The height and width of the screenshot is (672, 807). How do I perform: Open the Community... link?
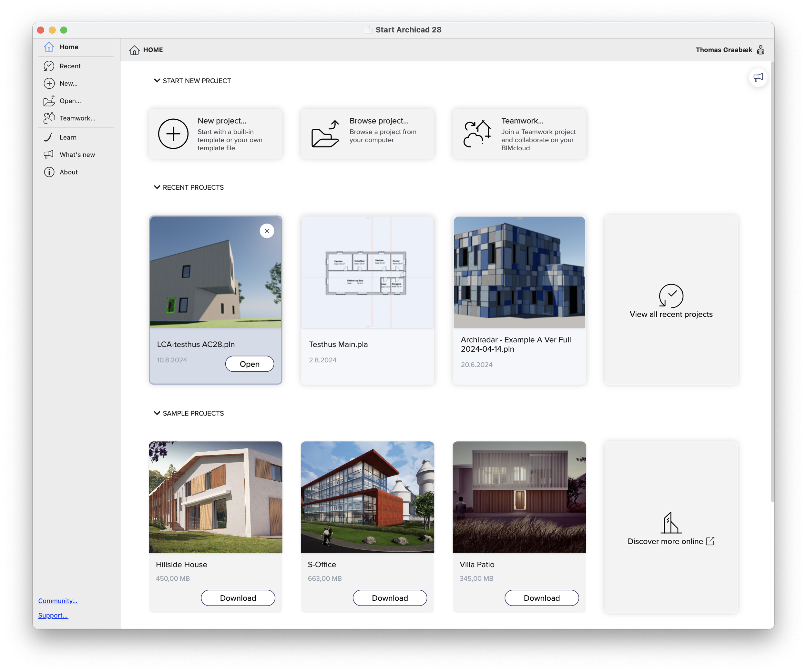(x=58, y=601)
